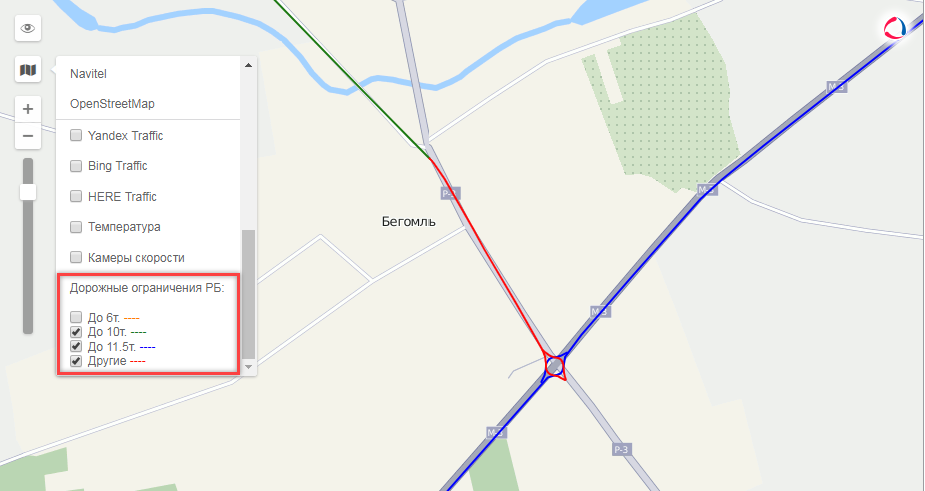Click the eye visibility icon button
Viewport: 925px width, 491px height.
28,28
